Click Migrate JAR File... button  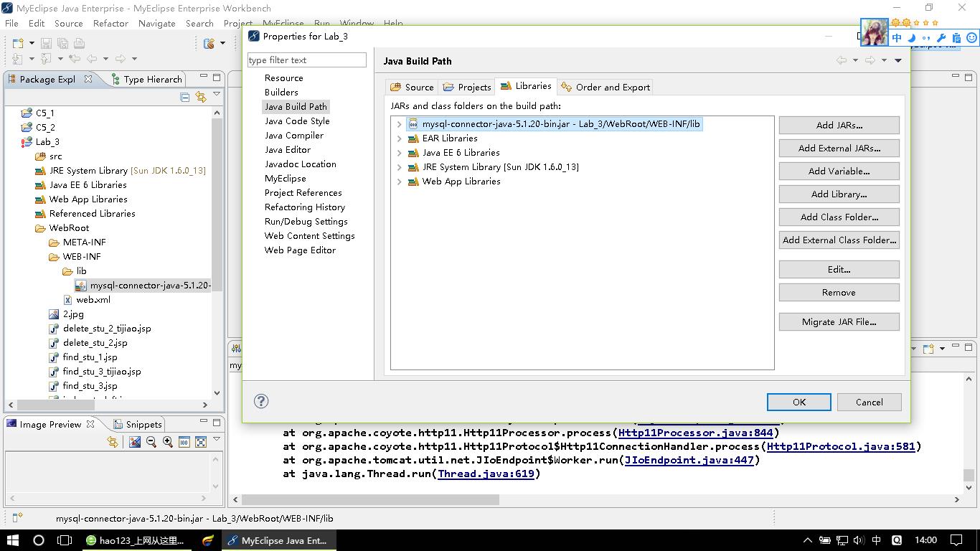pos(839,321)
